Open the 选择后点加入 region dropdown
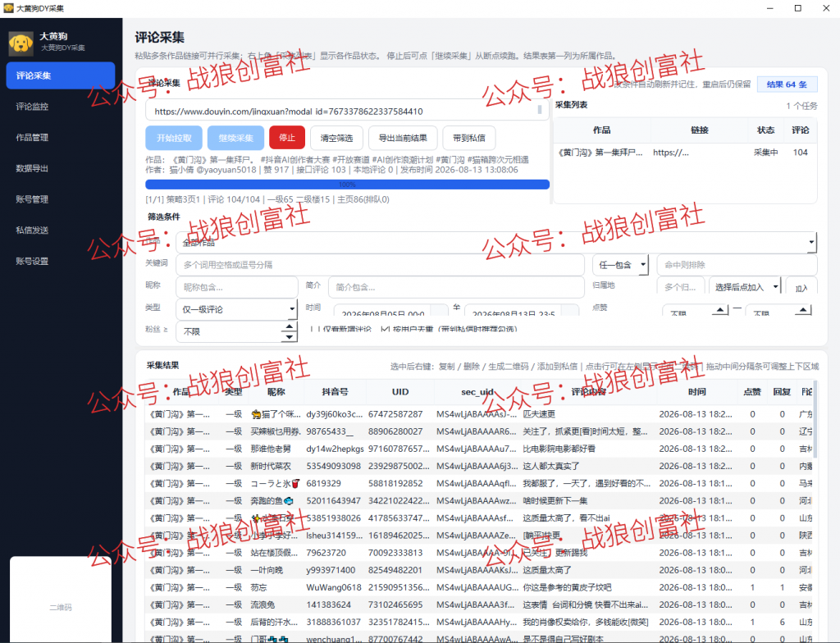The height and width of the screenshot is (643, 840). click(745, 287)
